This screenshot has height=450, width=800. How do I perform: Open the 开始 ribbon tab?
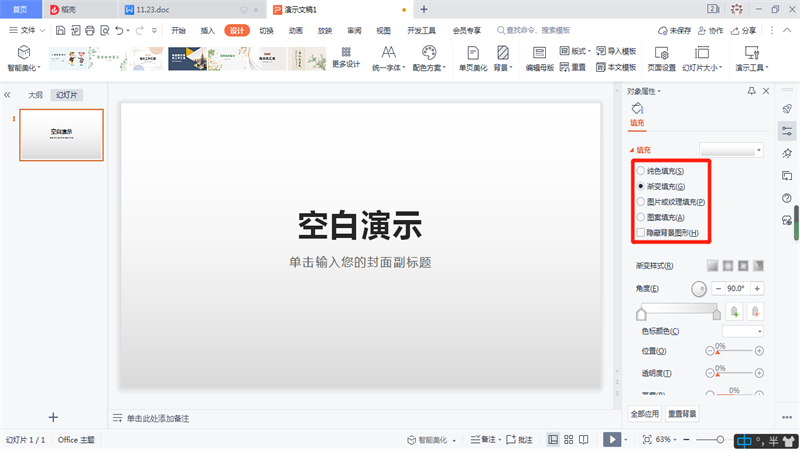coord(179,31)
